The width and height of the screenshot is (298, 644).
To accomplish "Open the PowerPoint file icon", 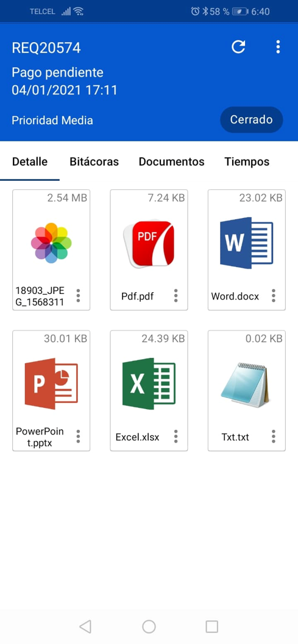I will [51, 383].
